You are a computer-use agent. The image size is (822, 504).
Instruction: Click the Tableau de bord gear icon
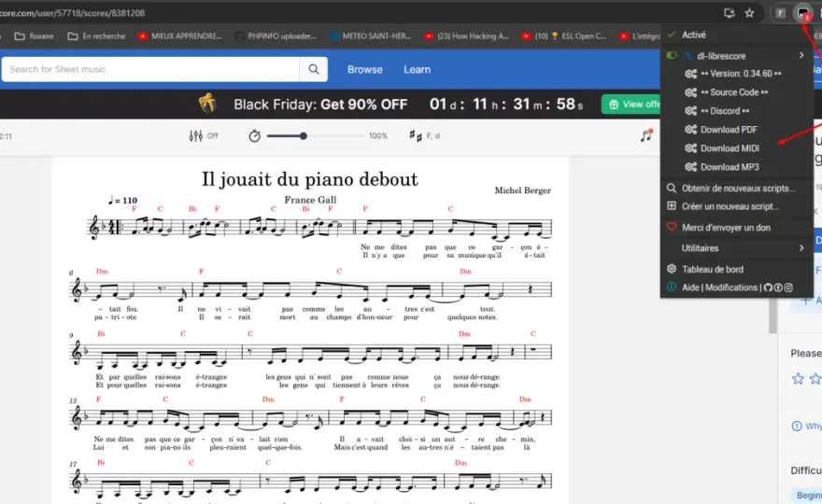click(x=672, y=269)
